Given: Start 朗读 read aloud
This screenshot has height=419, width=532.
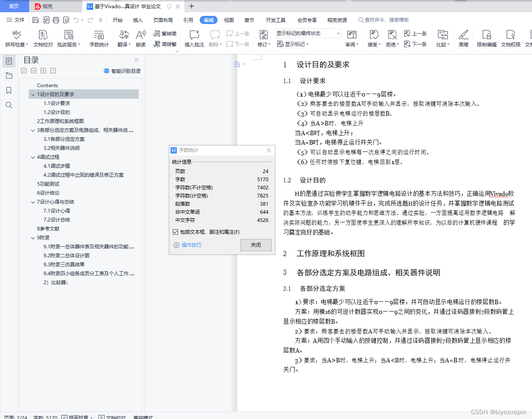Looking at the screenshot, I should [140, 39].
